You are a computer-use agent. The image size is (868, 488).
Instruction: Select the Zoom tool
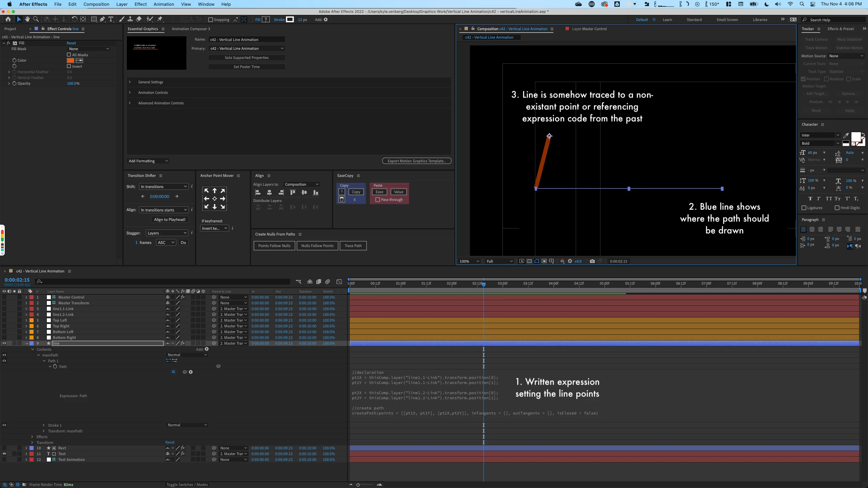[36, 19]
